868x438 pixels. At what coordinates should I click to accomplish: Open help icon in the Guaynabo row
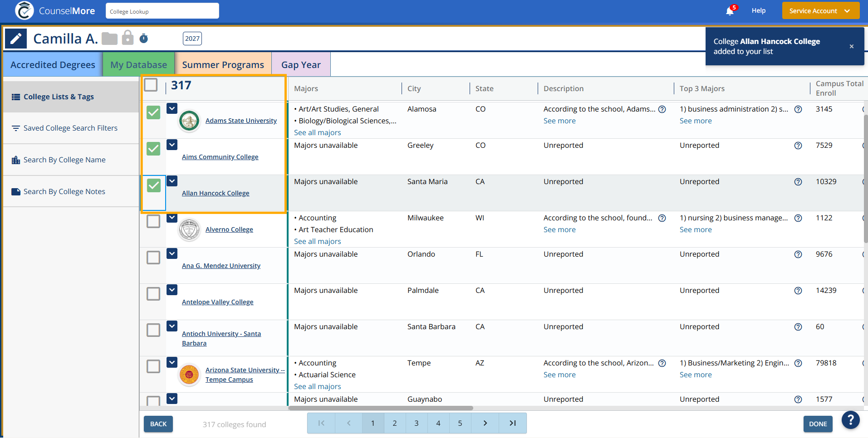tap(798, 399)
